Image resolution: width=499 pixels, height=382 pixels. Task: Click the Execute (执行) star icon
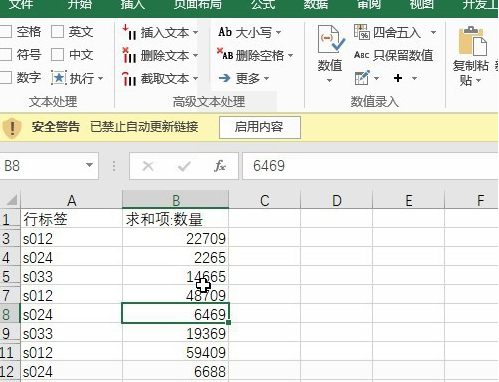click(x=59, y=78)
